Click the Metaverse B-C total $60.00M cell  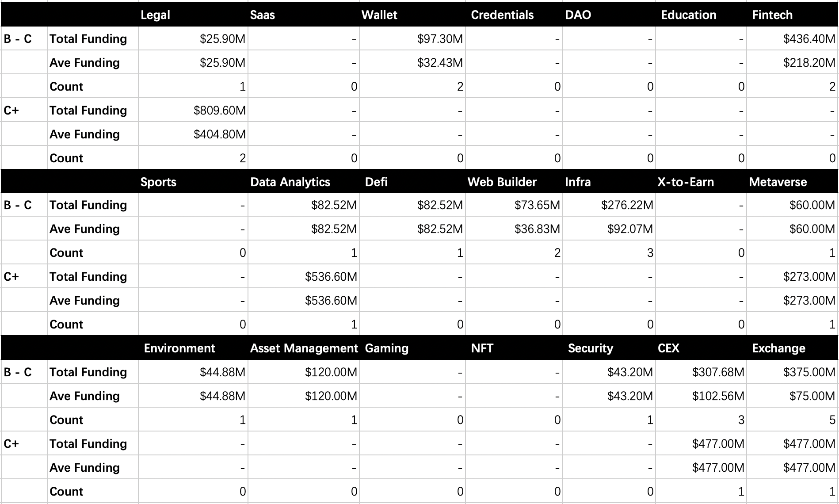(793, 205)
